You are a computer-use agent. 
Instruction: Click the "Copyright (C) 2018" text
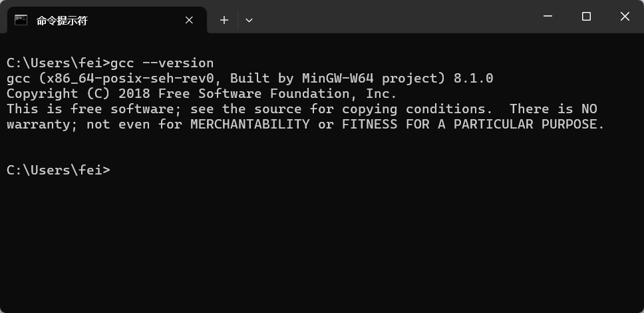point(79,94)
